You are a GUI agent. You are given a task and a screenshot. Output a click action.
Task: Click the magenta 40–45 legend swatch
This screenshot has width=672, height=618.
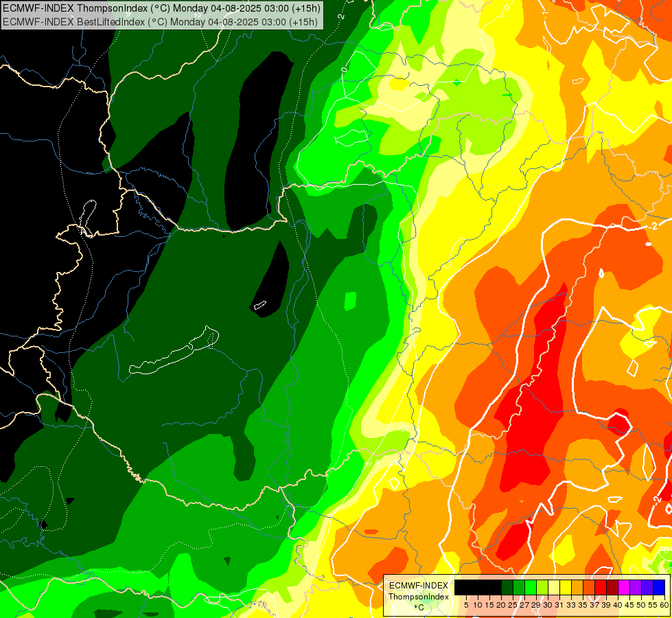(624, 587)
